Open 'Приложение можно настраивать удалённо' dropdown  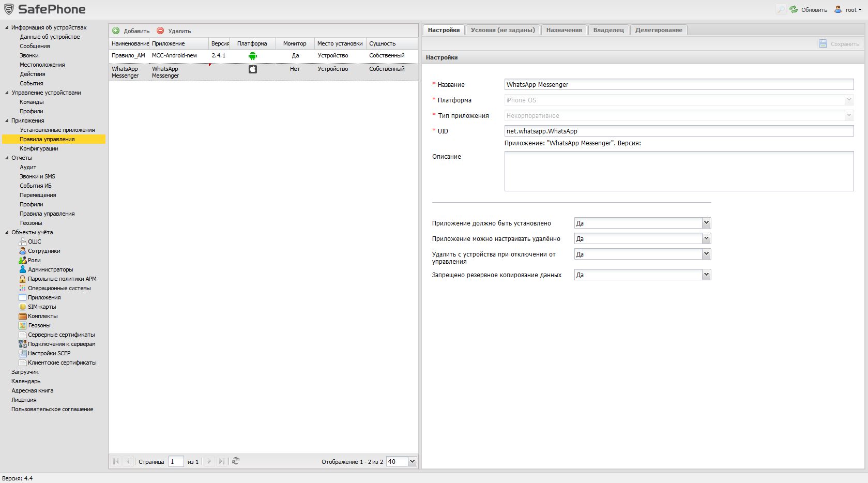coord(707,238)
